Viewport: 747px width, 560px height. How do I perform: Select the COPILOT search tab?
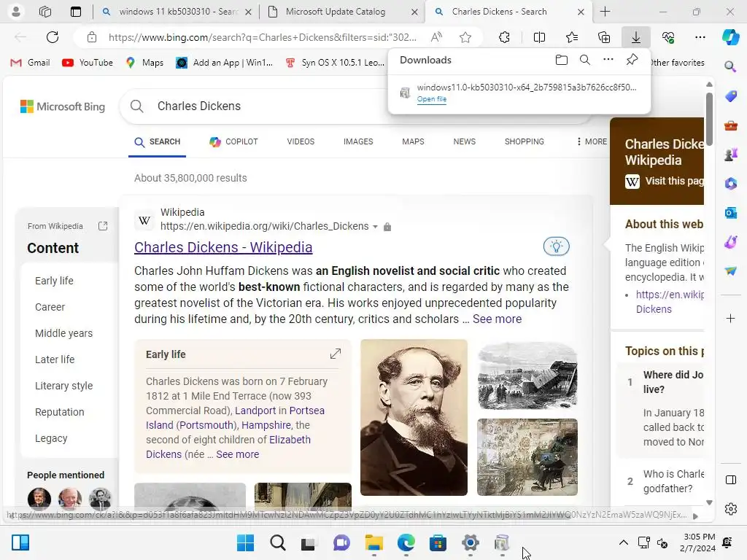pyautogui.click(x=233, y=141)
